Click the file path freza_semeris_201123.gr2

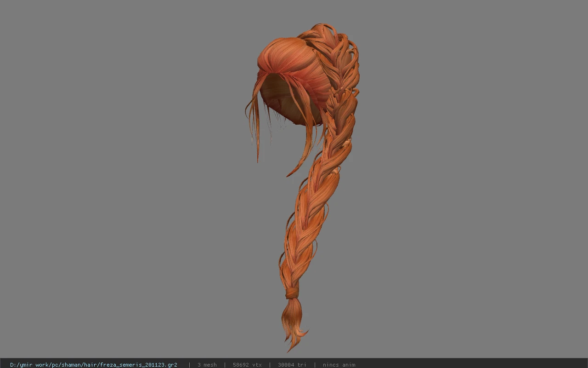(x=94, y=365)
